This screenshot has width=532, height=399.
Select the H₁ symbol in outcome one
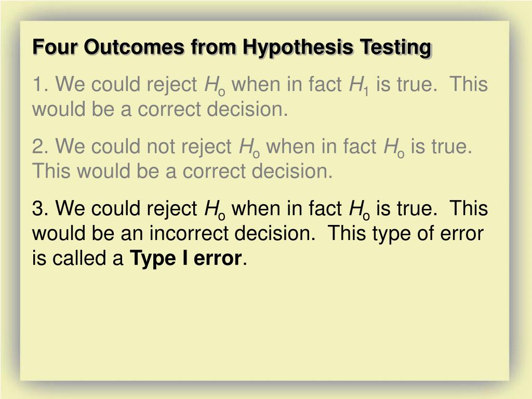pos(359,85)
